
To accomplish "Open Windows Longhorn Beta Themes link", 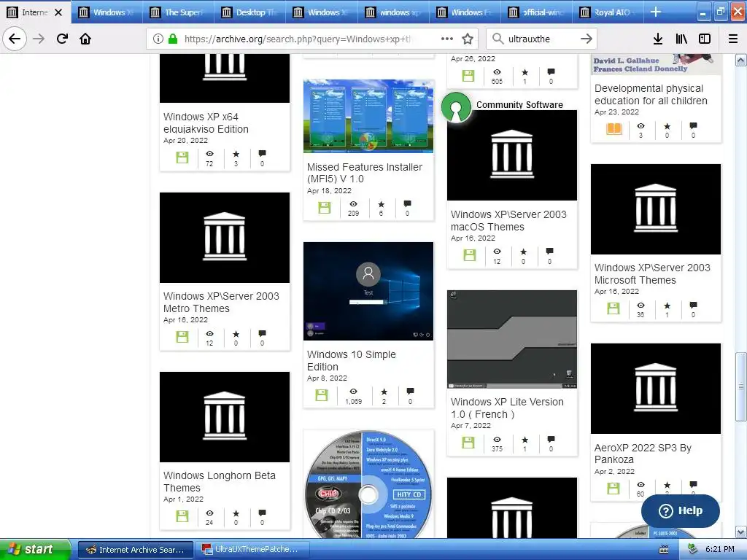I will tap(219, 481).
